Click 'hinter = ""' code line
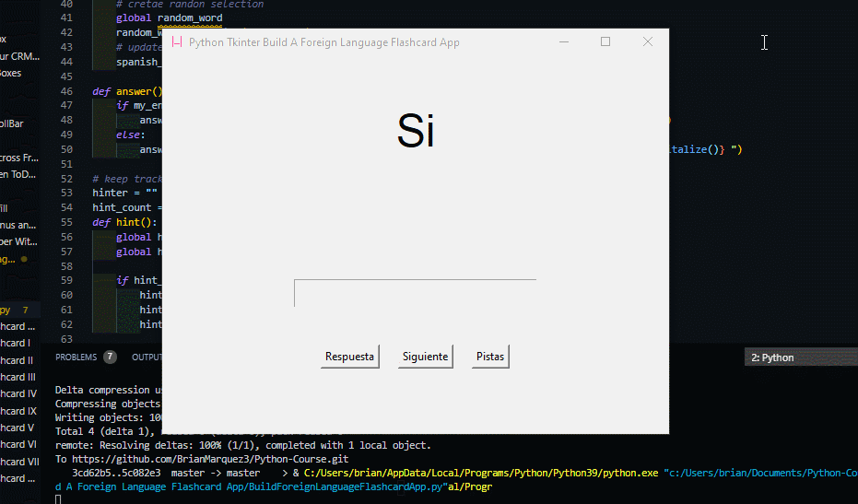This screenshot has width=858, height=504. pyautogui.click(x=124, y=193)
